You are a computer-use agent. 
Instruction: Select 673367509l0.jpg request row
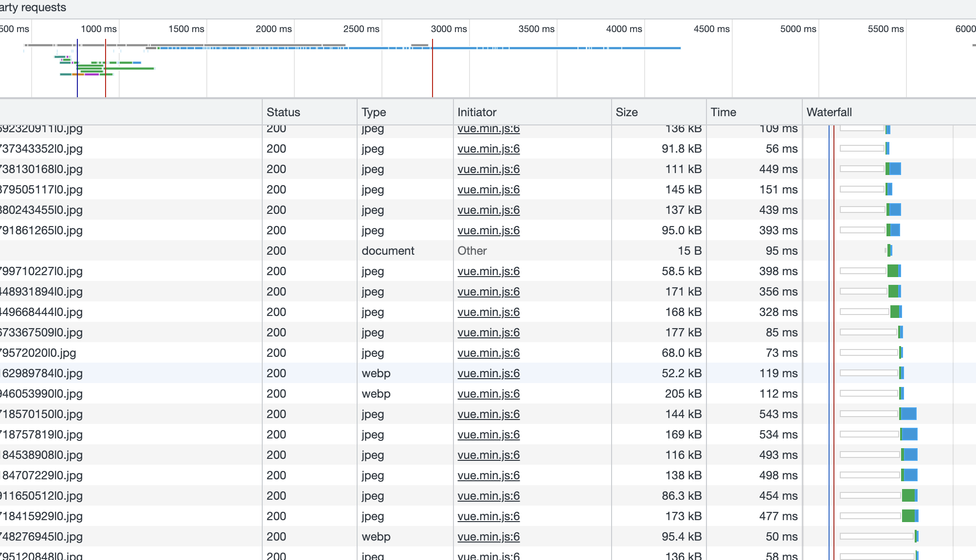[x=42, y=332]
